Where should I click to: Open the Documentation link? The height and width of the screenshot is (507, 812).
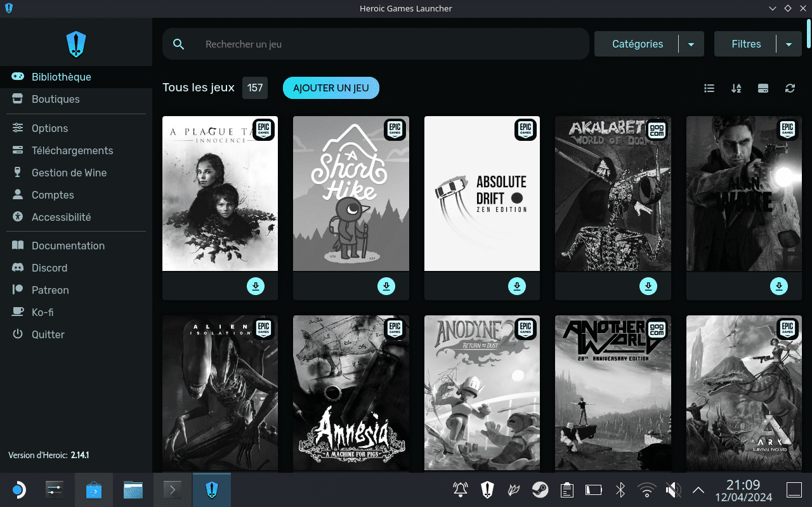pyautogui.click(x=76, y=246)
